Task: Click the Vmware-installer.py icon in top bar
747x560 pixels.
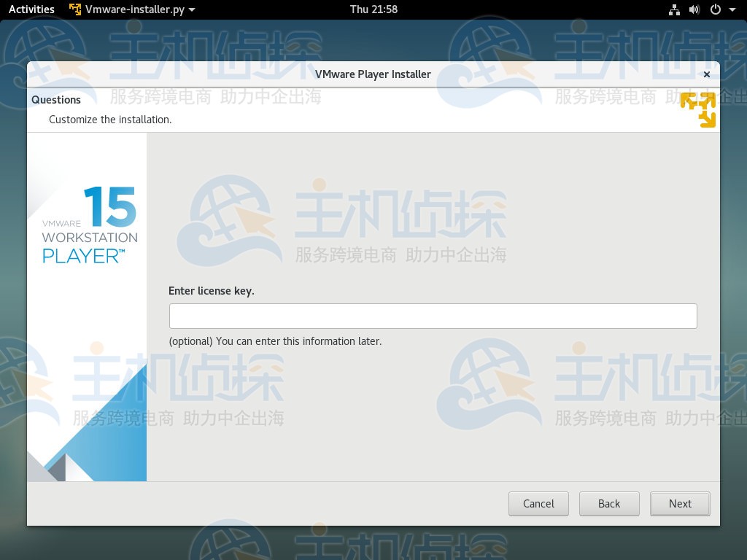Action: pyautogui.click(x=75, y=9)
